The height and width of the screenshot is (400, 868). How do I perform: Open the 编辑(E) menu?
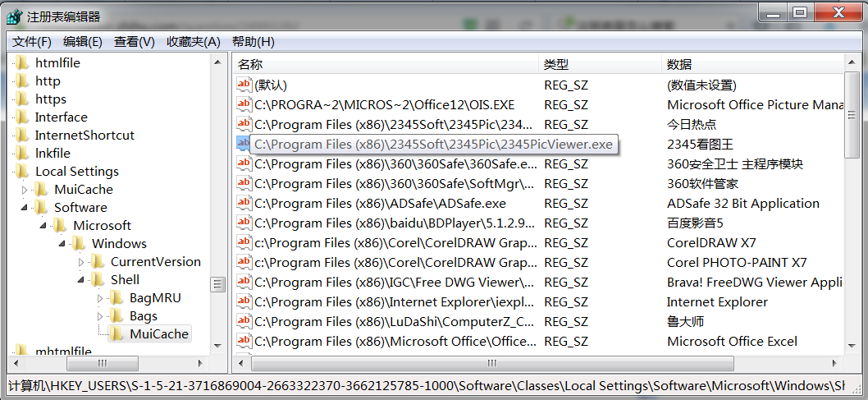click(83, 42)
